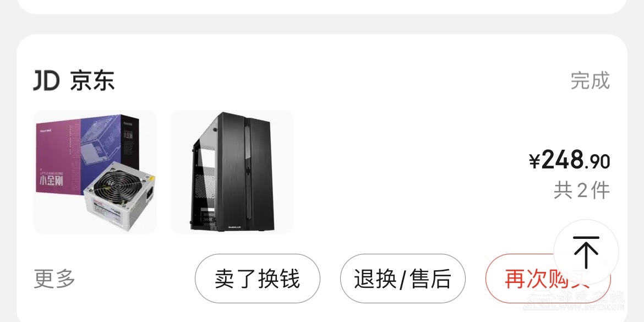Click the 完成 order status label
644x322 pixels.
point(590,80)
